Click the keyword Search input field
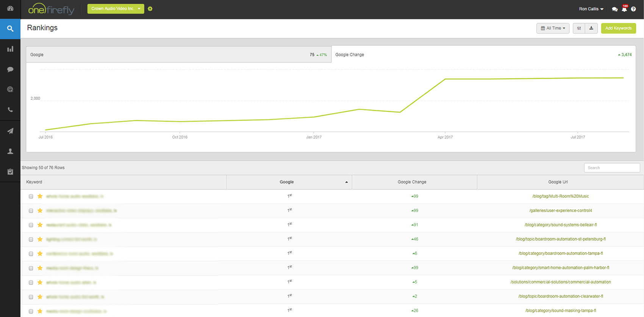The width and height of the screenshot is (644, 317). [x=612, y=168]
